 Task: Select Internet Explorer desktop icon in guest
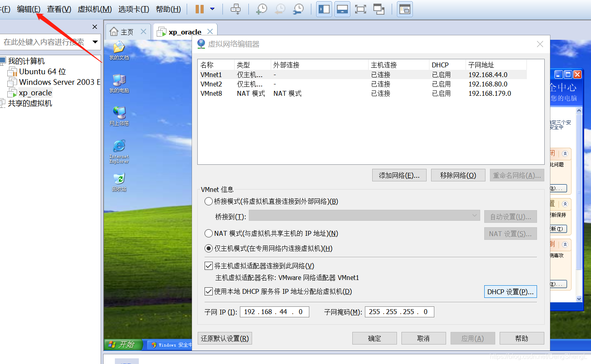(119, 151)
